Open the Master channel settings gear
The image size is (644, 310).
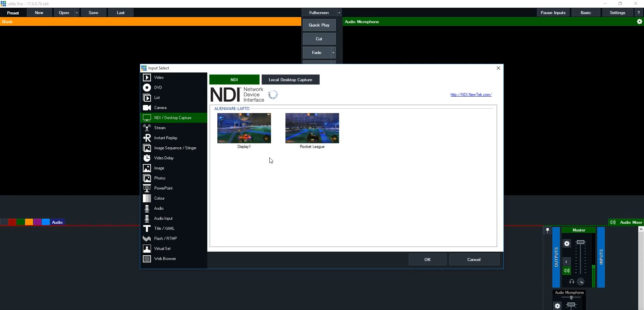click(567, 244)
